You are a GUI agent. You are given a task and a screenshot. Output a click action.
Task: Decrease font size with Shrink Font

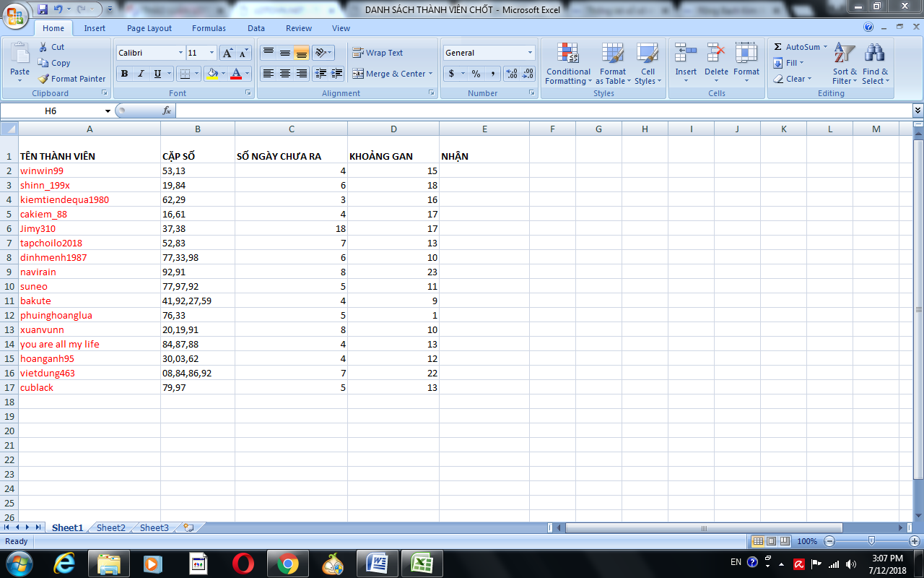243,53
